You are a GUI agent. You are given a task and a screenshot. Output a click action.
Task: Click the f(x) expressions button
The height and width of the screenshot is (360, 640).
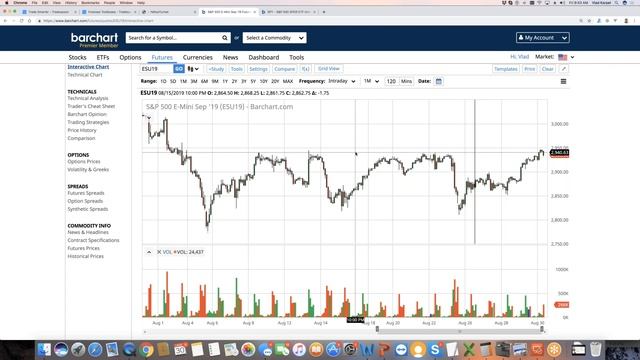pos(305,69)
